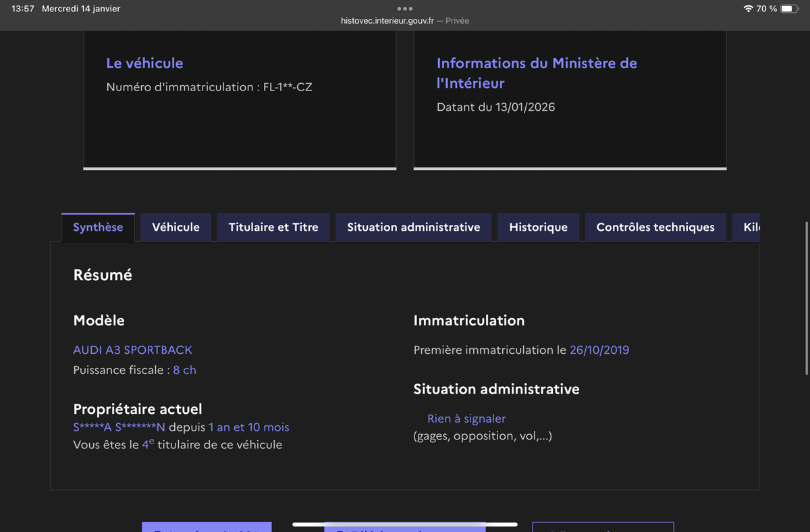Open the Contrôles techniques tab
Image resolution: width=810 pixels, height=532 pixels.
click(655, 228)
